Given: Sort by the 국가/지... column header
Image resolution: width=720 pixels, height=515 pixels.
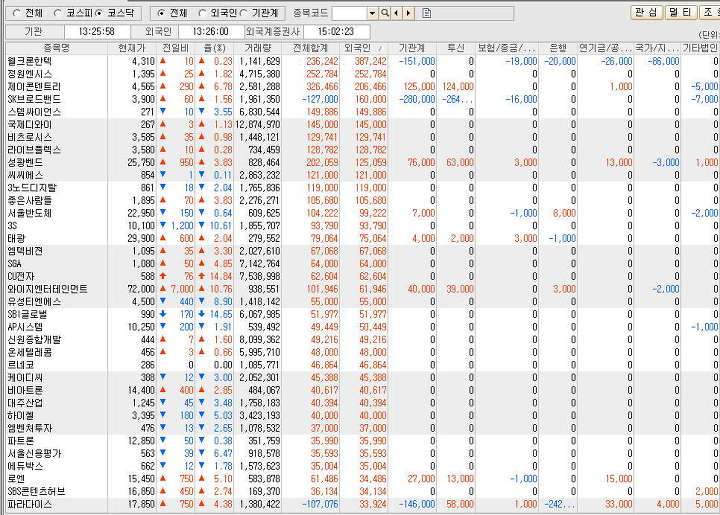Looking at the screenshot, I should coord(657,48).
